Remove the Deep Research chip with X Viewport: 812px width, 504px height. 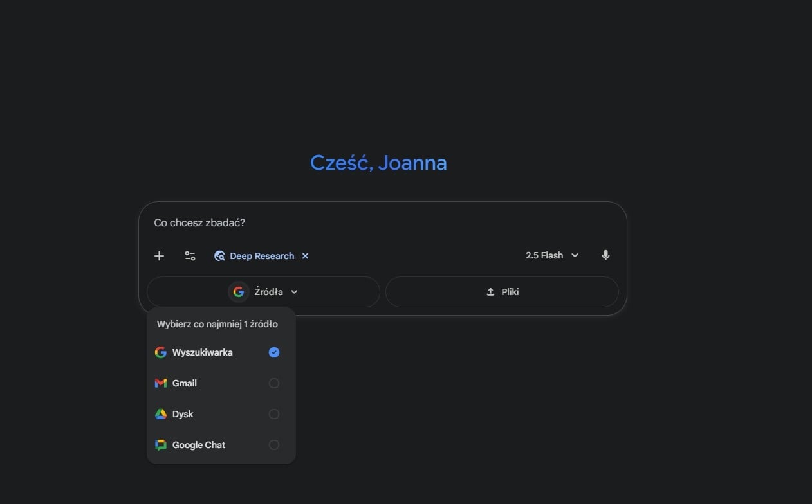[306, 256]
